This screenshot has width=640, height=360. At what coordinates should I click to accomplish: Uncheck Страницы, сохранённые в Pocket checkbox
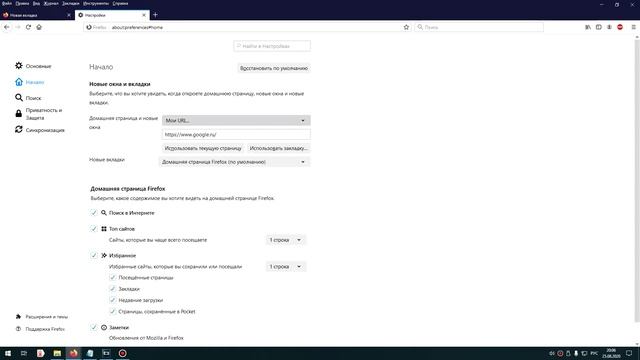click(113, 311)
